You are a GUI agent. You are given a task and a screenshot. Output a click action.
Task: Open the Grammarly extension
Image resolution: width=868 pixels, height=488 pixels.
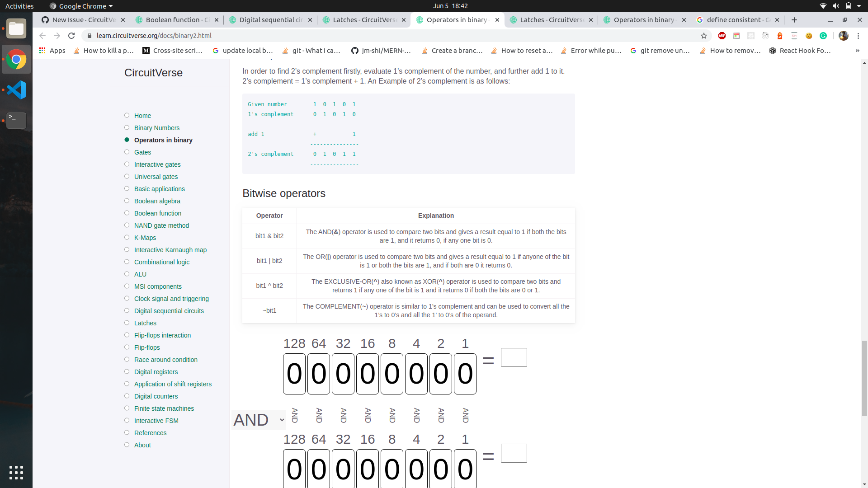tap(824, 36)
